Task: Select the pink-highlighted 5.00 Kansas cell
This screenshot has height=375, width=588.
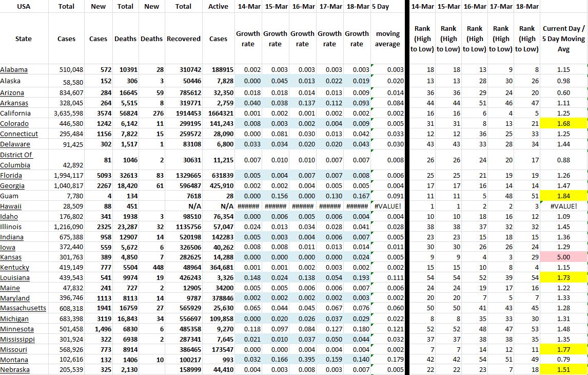Action: (563, 257)
